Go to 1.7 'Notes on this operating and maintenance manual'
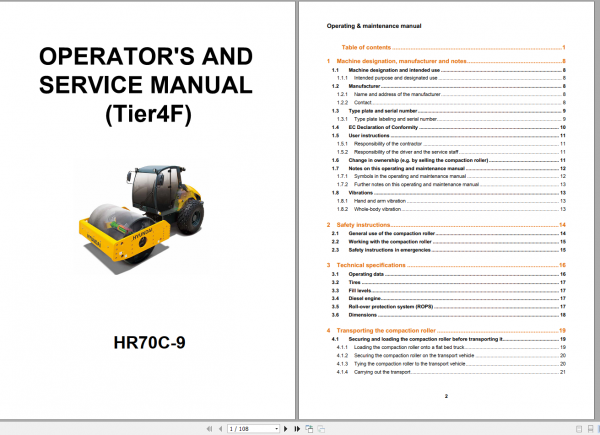Viewport: 600px width, 435px height. (449, 168)
